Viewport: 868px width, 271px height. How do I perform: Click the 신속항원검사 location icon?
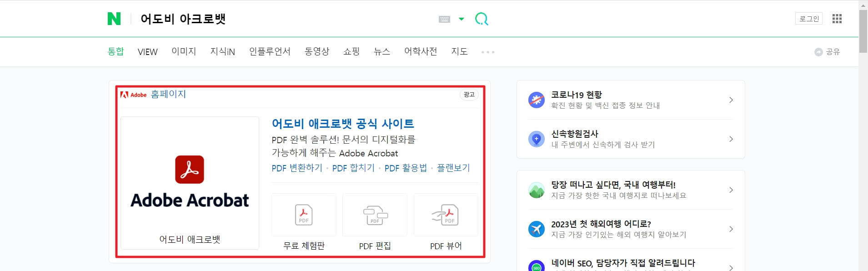pyautogui.click(x=537, y=139)
